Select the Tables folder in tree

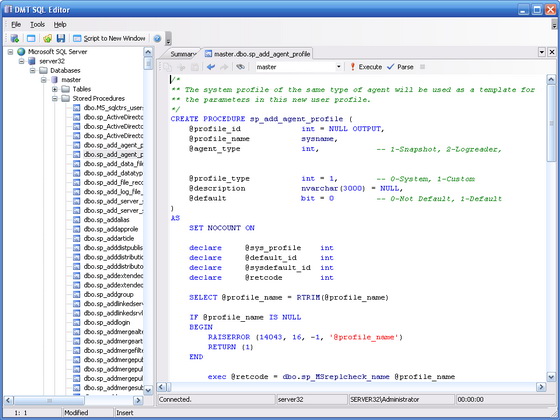coord(82,89)
